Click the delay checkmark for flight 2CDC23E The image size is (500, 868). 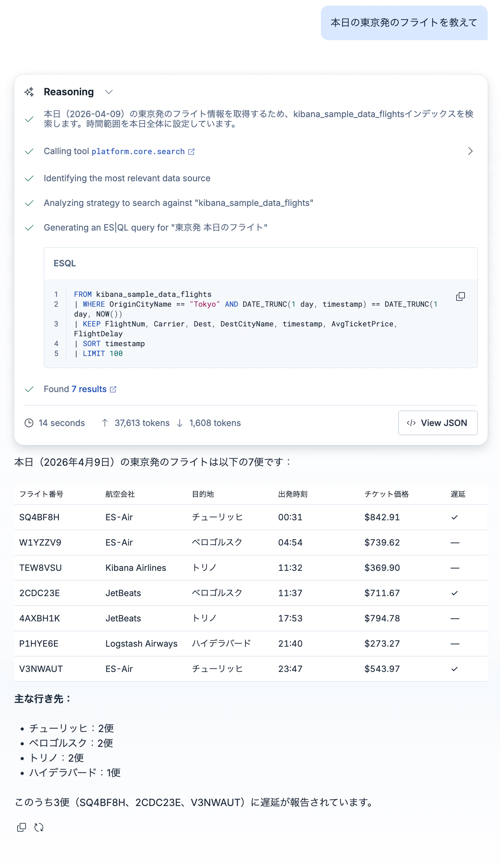click(x=455, y=593)
